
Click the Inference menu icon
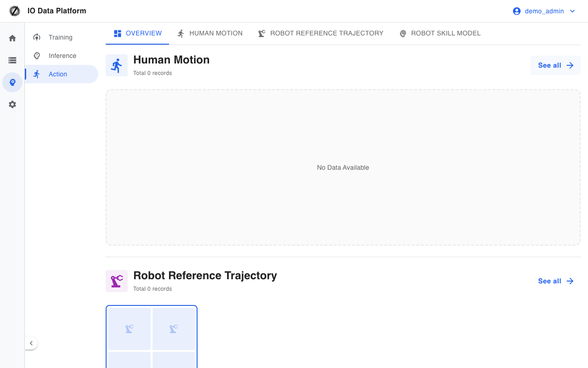[x=37, y=56]
